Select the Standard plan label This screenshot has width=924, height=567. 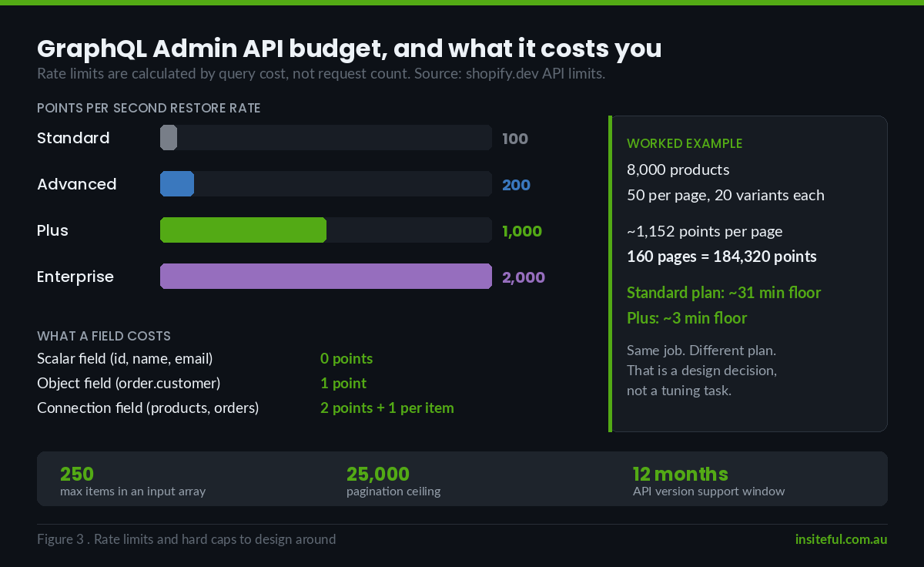73,138
